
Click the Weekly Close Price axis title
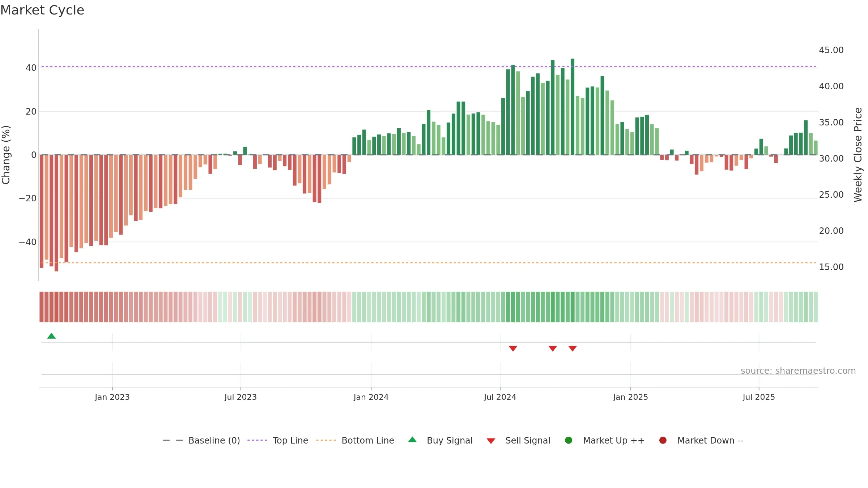(858, 155)
